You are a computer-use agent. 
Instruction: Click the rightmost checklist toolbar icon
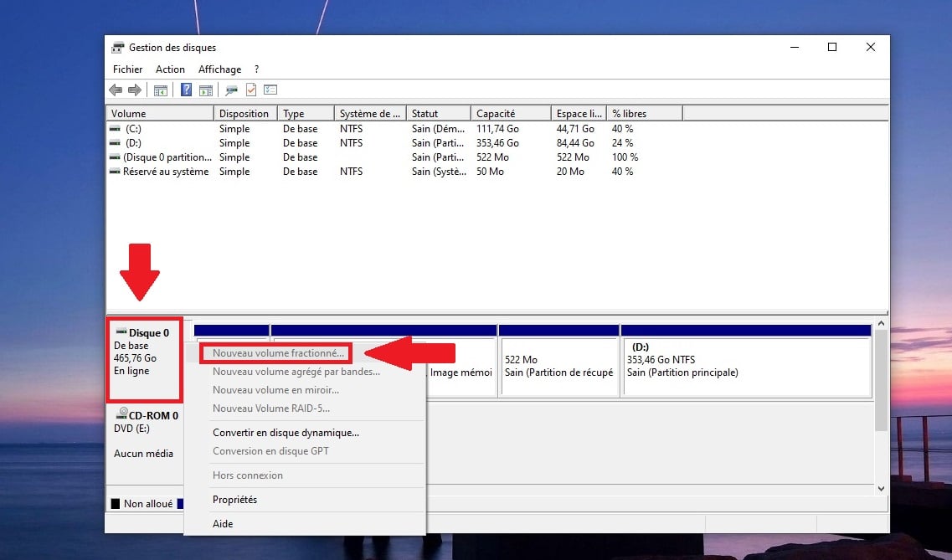tap(270, 90)
